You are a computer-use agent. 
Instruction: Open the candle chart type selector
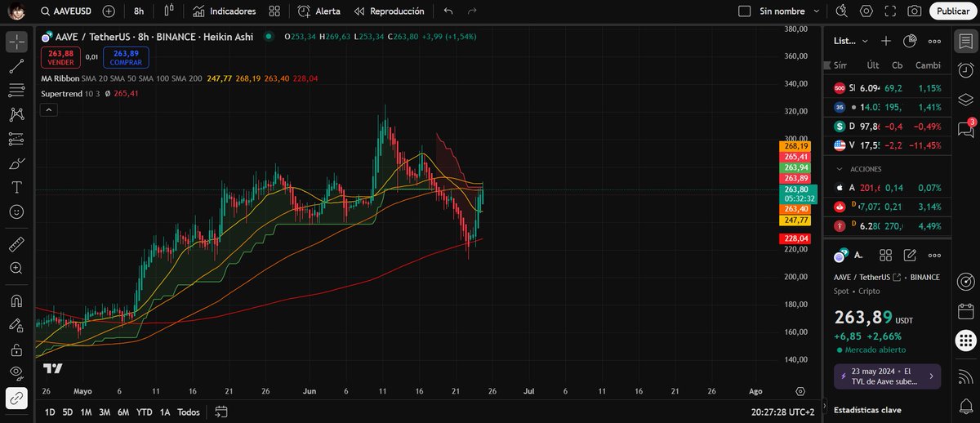168,11
